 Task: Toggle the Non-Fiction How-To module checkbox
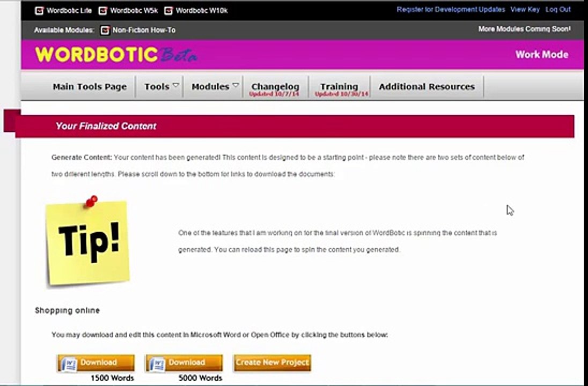pyautogui.click(x=105, y=31)
